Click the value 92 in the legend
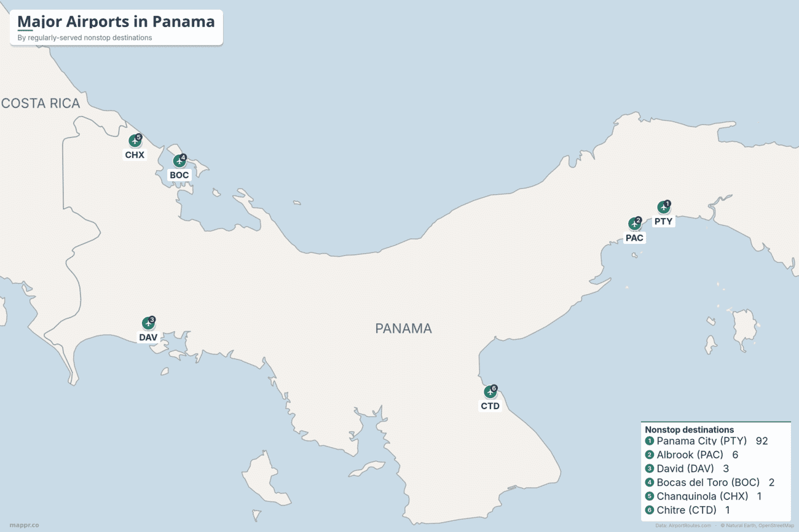Viewport: 799px width, 532px height. pyautogui.click(x=762, y=441)
